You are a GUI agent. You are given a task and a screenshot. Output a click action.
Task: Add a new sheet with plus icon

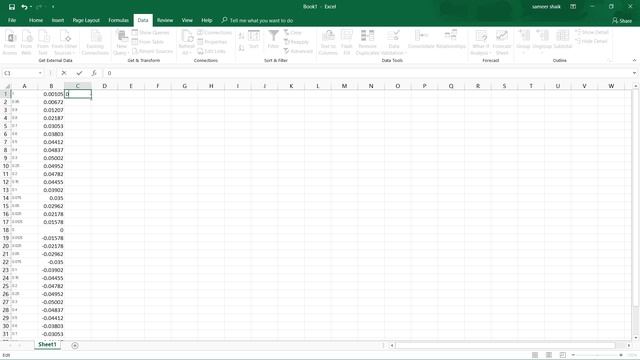coord(75,346)
